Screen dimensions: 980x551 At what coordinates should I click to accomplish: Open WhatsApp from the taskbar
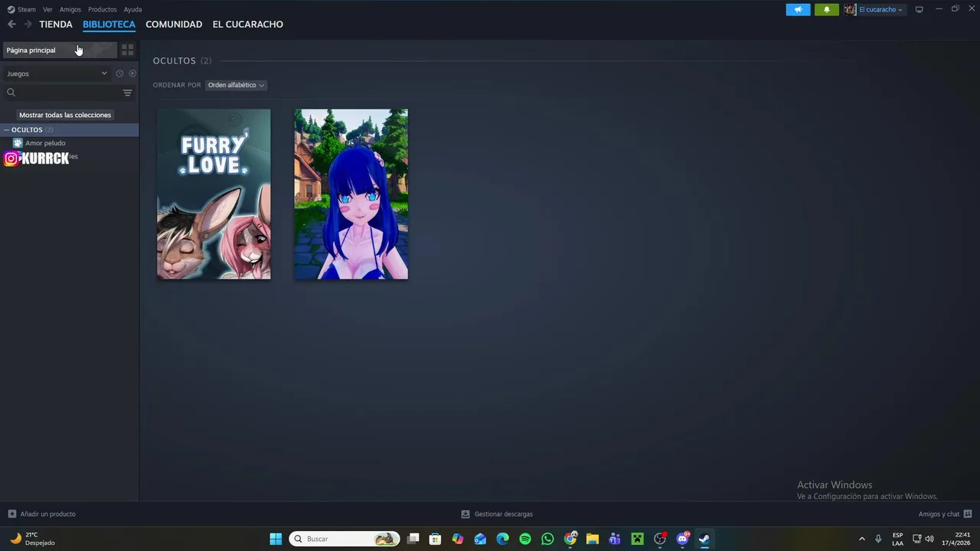(x=547, y=539)
